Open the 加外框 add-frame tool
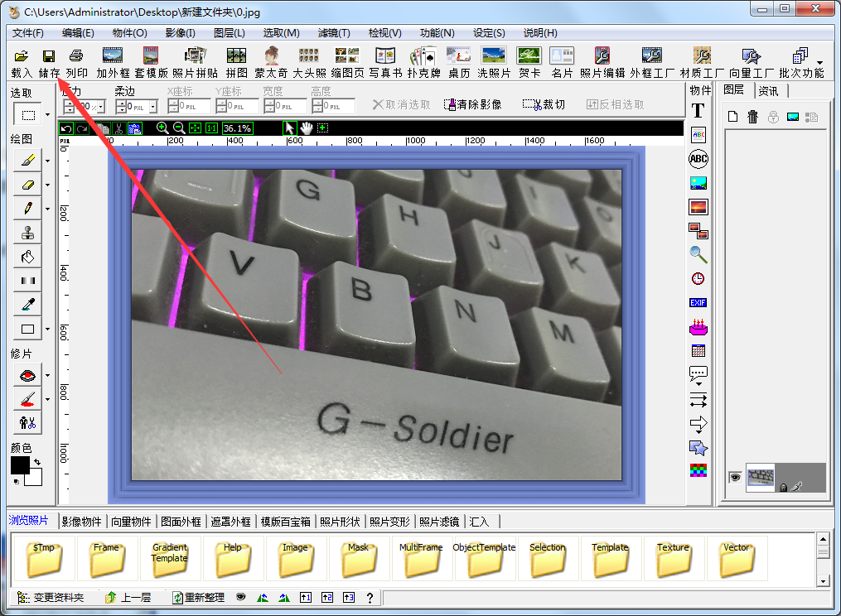 [113, 63]
